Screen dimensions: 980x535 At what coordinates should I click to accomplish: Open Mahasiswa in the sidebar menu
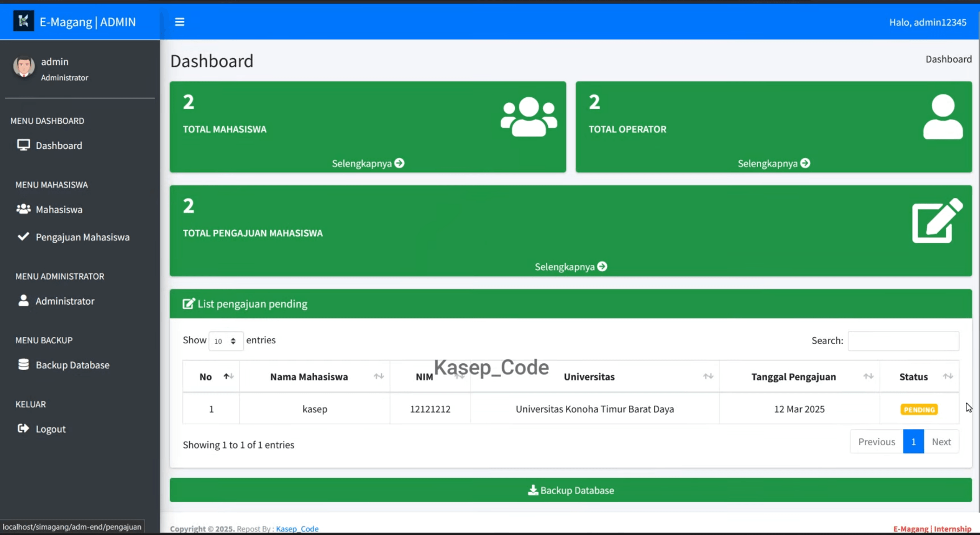[59, 209]
